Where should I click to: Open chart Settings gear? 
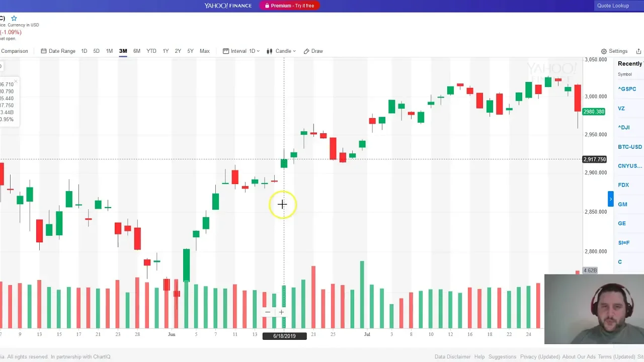614,51
